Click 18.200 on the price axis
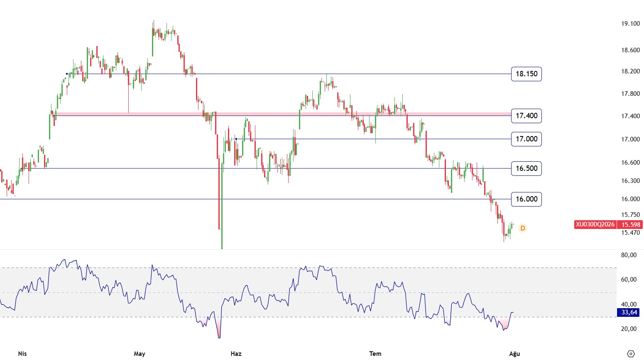644x360 pixels. tap(630, 71)
